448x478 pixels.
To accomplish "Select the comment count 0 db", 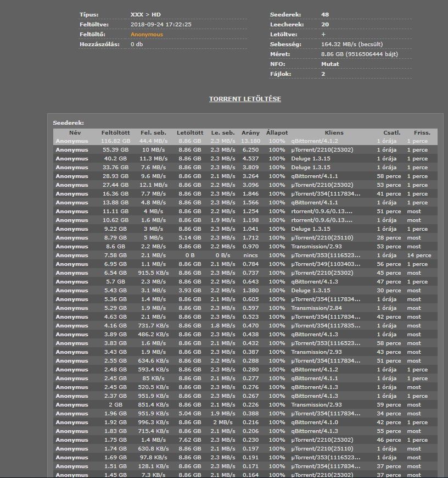I will [x=137, y=44].
